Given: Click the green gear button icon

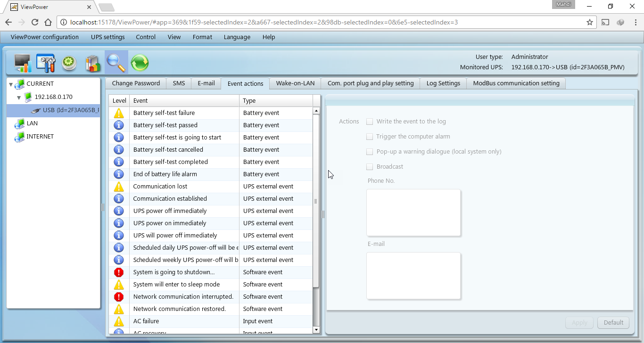Looking at the screenshot, I should coord(69,63).
